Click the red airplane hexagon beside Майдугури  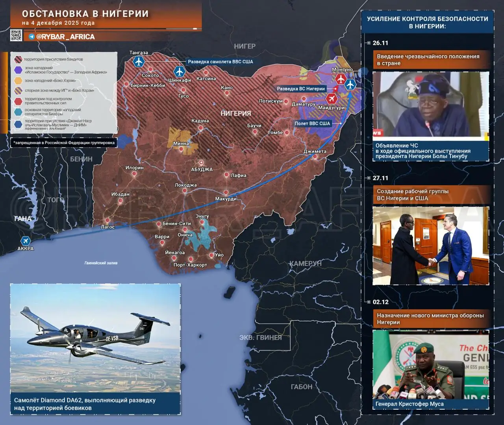(x=332, y=98)
